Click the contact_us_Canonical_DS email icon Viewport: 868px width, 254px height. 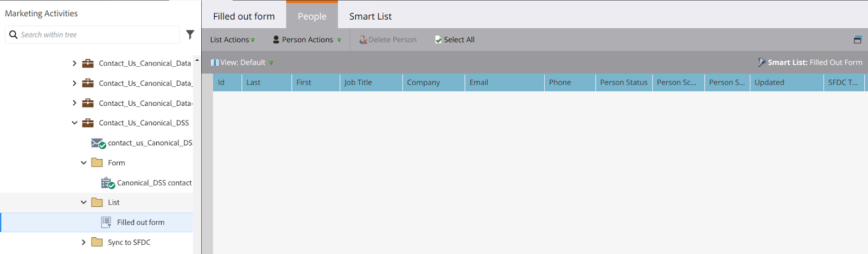(98, 143)
